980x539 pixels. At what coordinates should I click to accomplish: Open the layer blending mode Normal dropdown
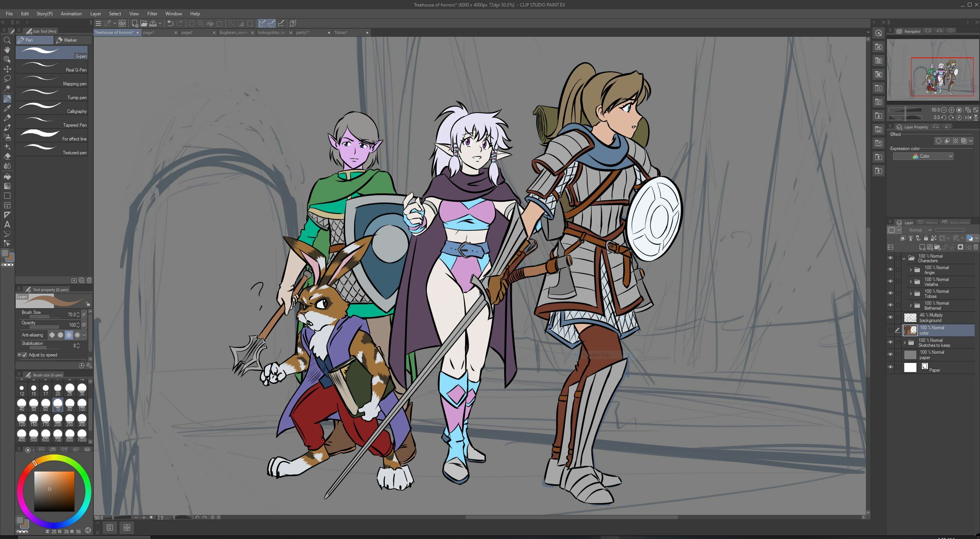(x=920, y=230)
